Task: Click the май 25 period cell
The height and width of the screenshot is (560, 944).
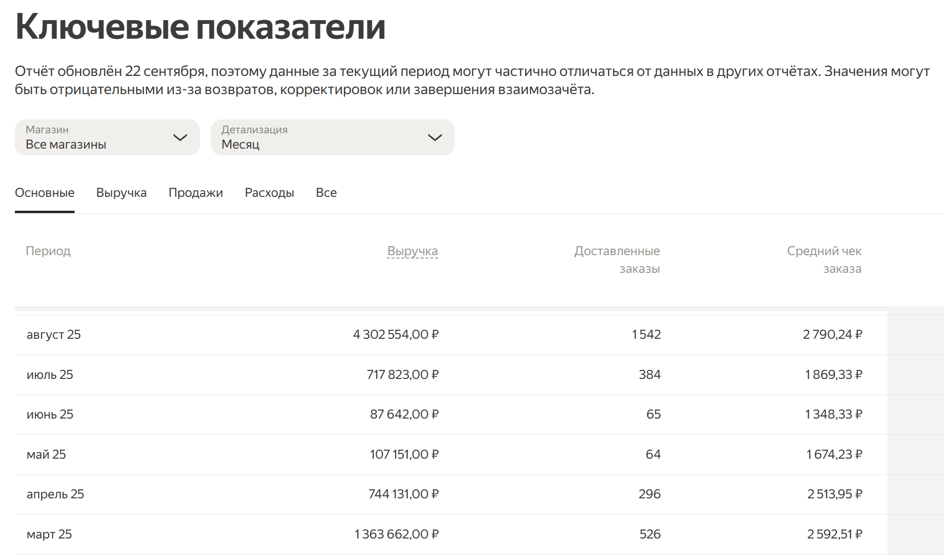Action: (x=46, y=454)
